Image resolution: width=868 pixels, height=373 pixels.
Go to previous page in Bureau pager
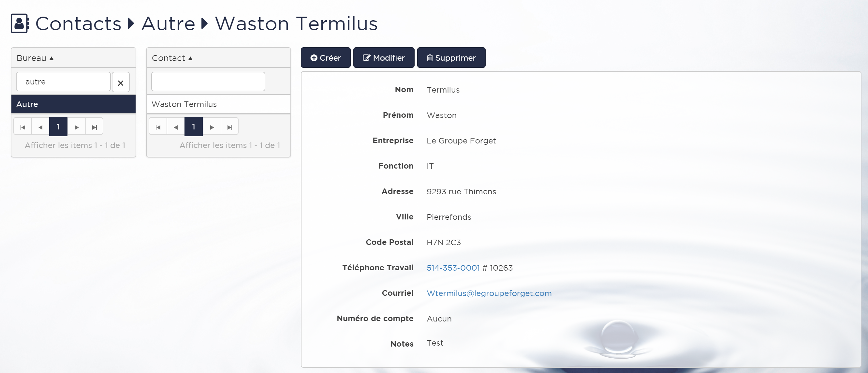[40, 127]
